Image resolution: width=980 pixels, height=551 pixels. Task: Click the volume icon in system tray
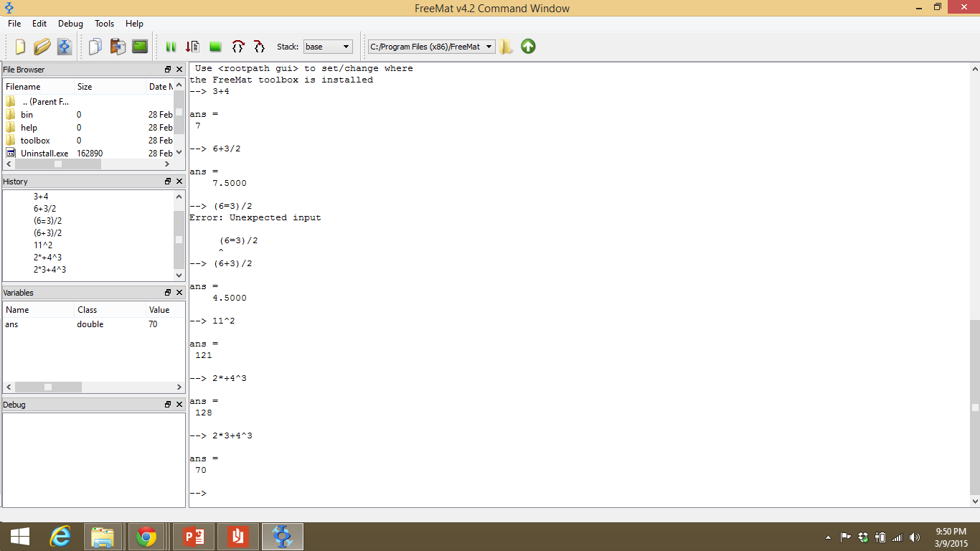click(914, 537)
